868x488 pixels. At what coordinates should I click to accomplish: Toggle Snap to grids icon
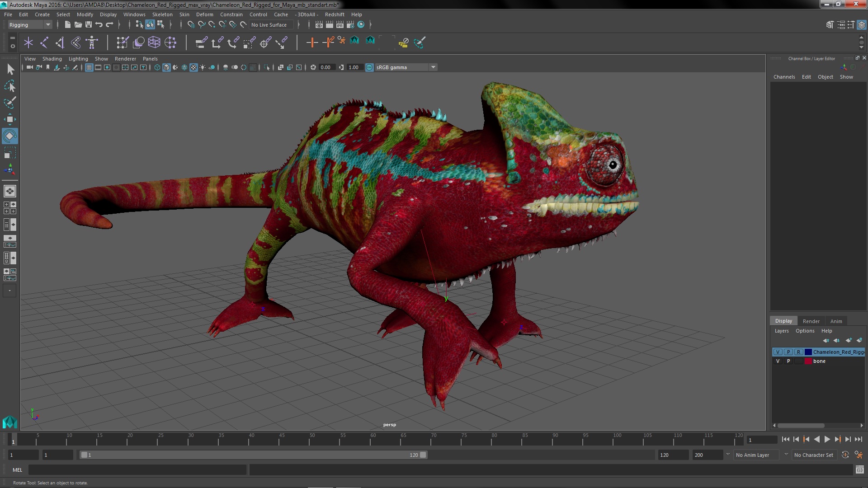191,24
